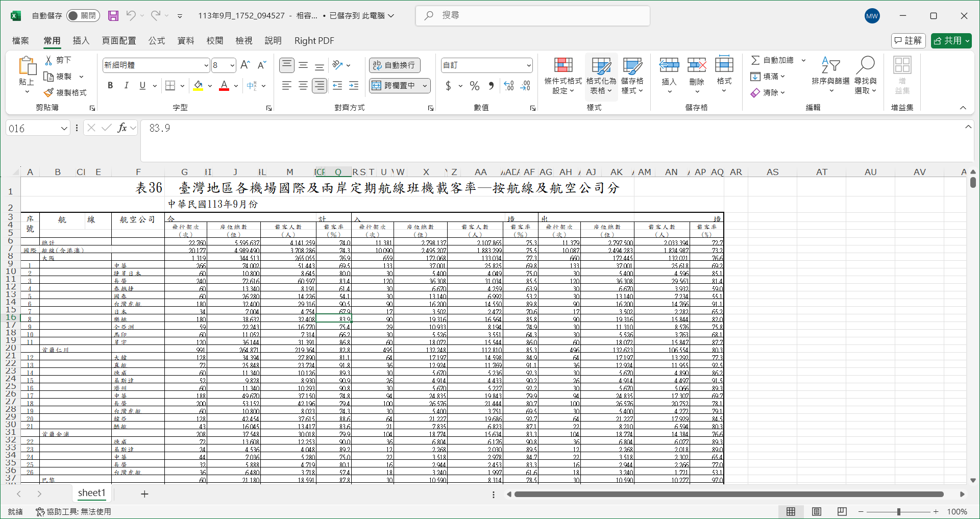Apply Bold formatting

pyautogui.click(x=110, y=86)
